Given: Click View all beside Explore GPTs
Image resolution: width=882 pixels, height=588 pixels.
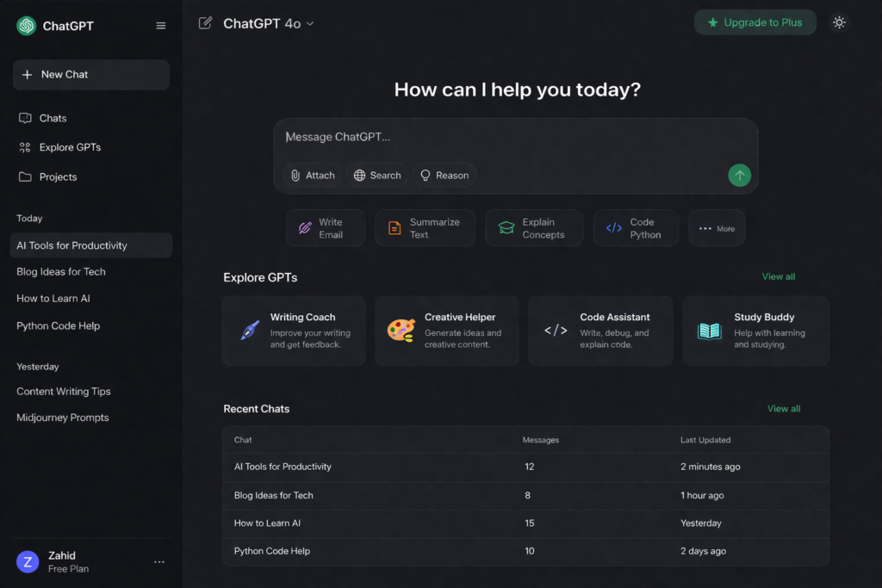Looking at the screenshot, I should 778,276.
